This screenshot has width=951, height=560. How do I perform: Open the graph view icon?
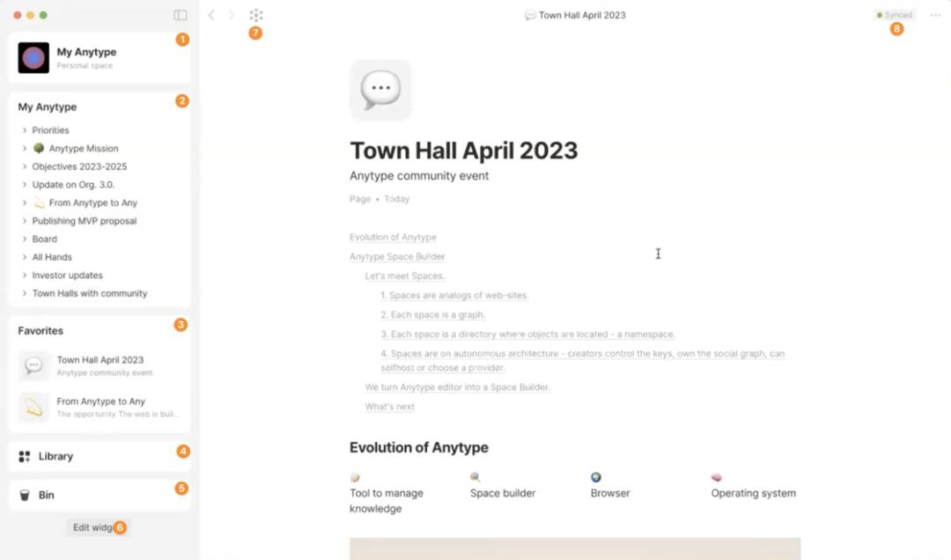tap(256, 15)
